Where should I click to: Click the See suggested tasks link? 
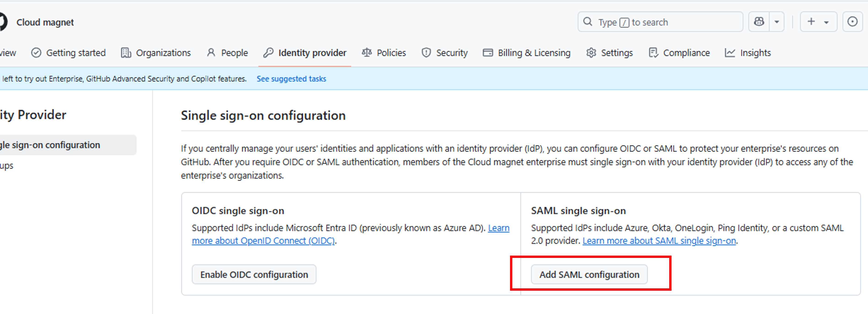pyautogui.click(x=291, y=79)
